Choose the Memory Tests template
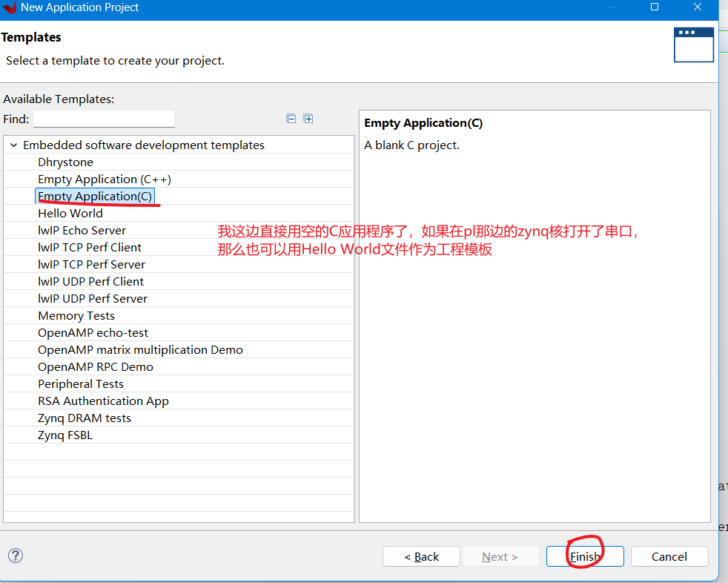The width and height of the screenshot is (728, 583). coord(76,316)
